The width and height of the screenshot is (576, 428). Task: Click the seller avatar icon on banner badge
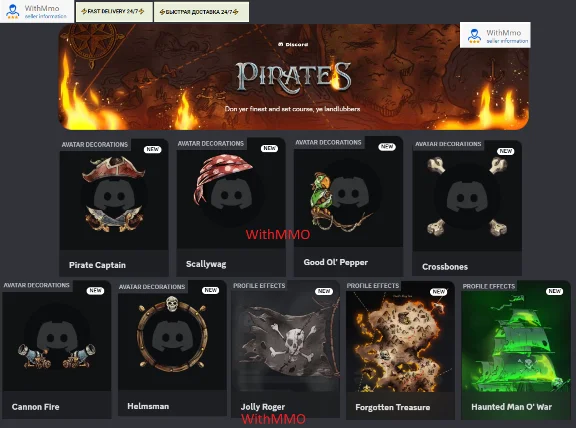tap(474, 36)
